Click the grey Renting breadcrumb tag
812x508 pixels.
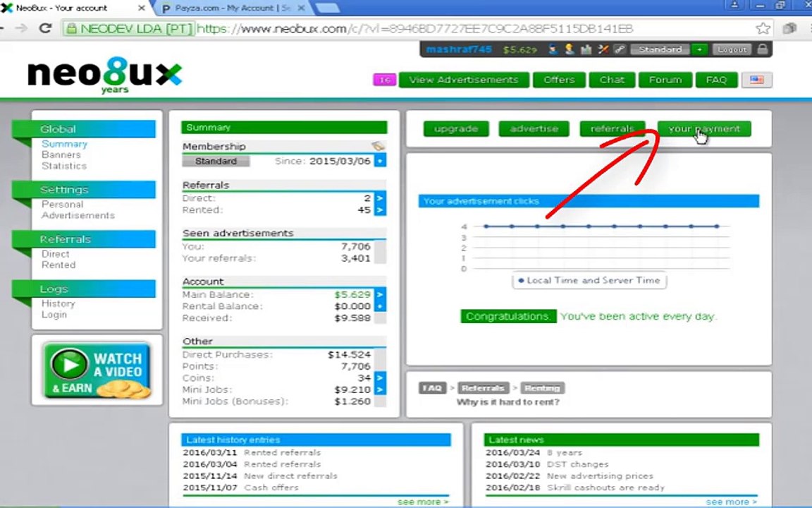click(542, 388)
